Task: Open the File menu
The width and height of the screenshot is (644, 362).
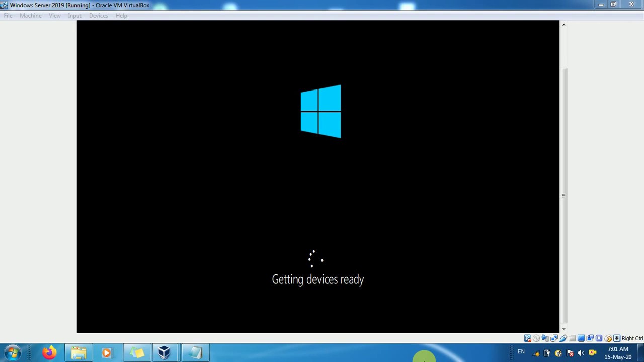Action: coord(8,16)
